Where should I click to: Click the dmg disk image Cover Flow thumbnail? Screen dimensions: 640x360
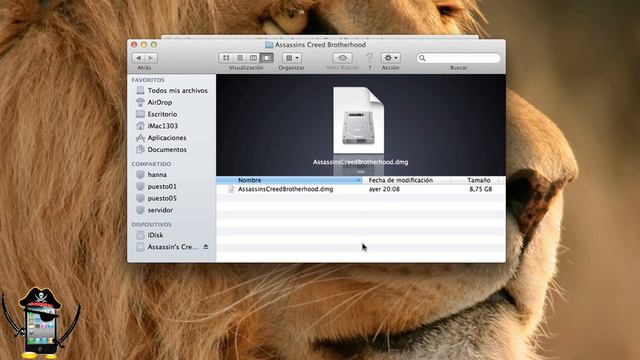358,120
